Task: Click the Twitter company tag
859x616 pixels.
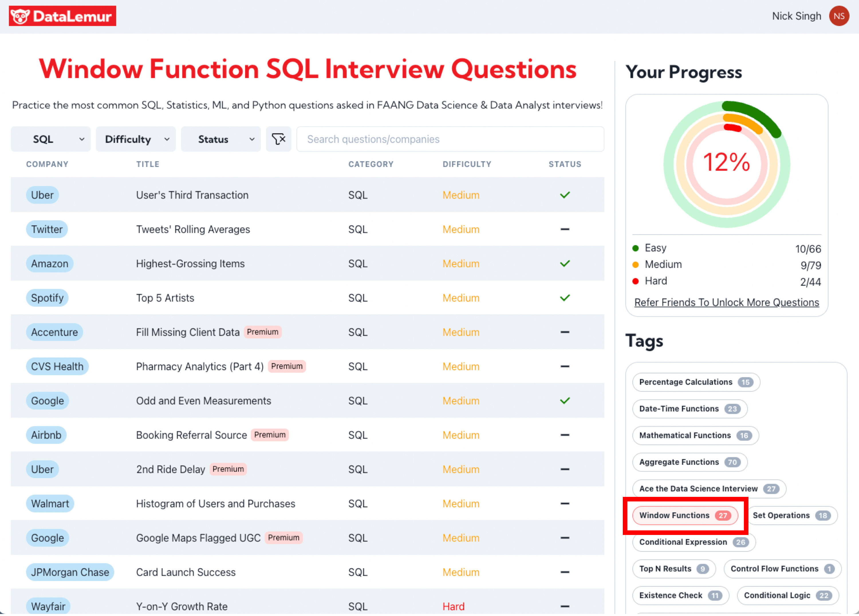Action: coord(47,229)
